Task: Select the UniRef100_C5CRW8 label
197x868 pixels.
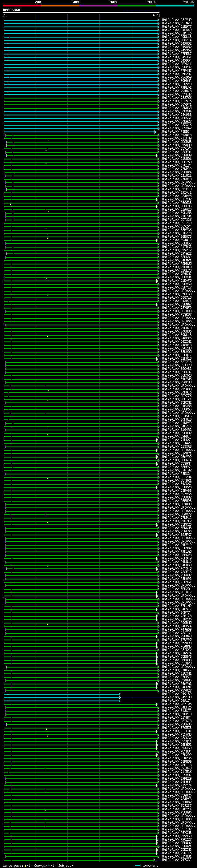Action: coord(177,142)
